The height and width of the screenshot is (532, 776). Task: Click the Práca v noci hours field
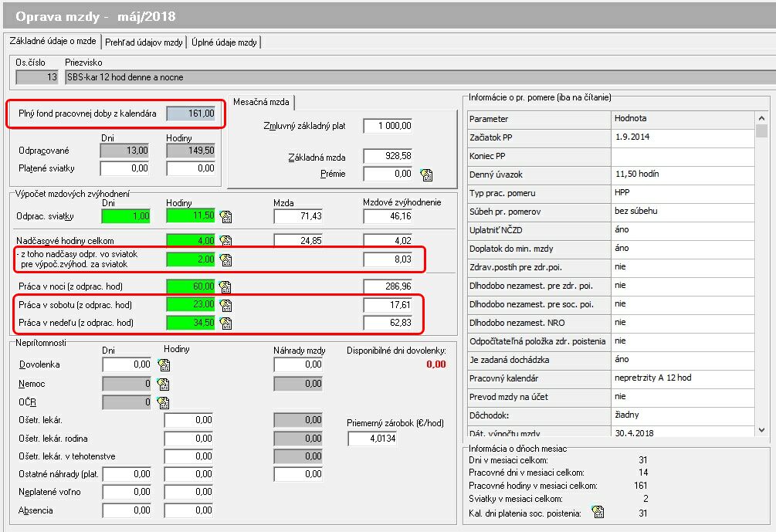click(191, 286)
